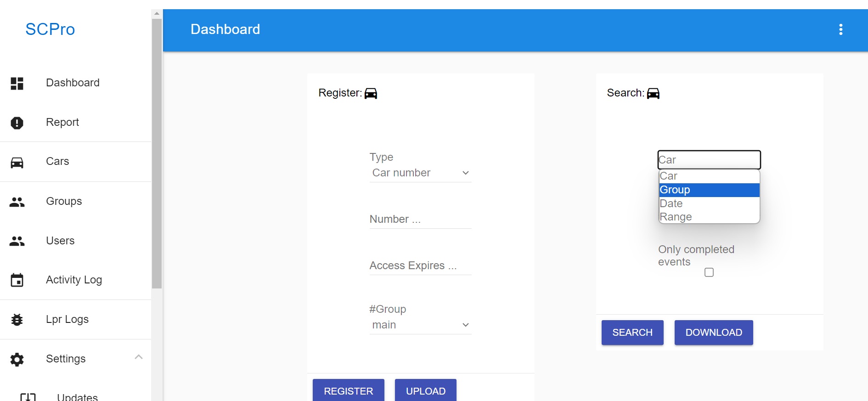Open the #Group main dropdown
The width and height of the screenshot is (868, 401).
point(420,325)
